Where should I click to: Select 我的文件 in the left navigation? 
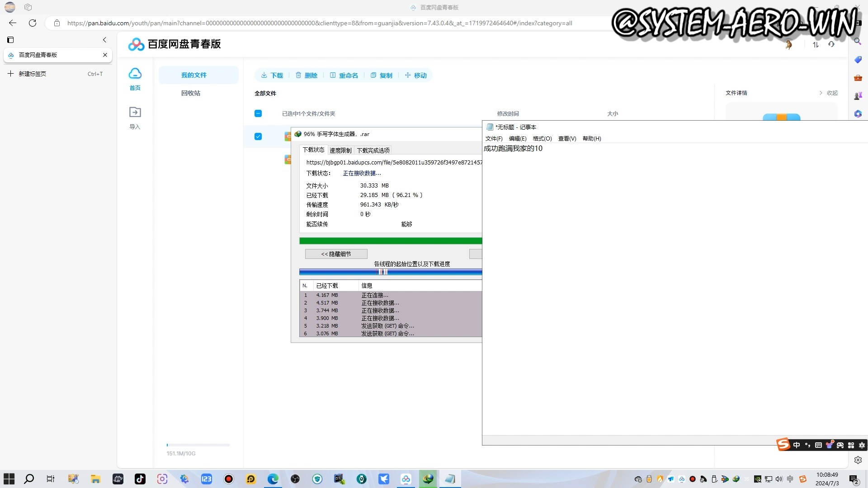198,75
